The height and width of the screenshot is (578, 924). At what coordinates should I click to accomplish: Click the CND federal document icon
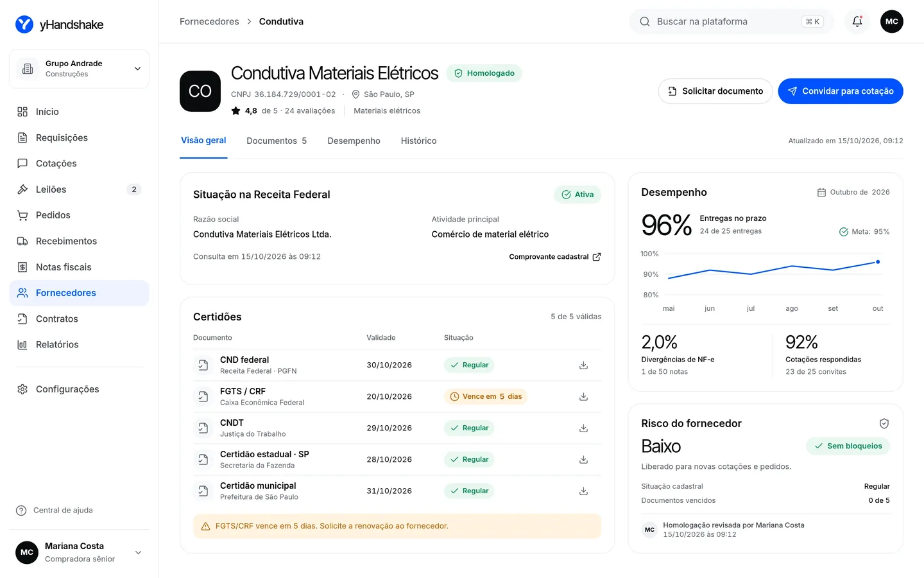pyautogui.click(x=203, y=365)
